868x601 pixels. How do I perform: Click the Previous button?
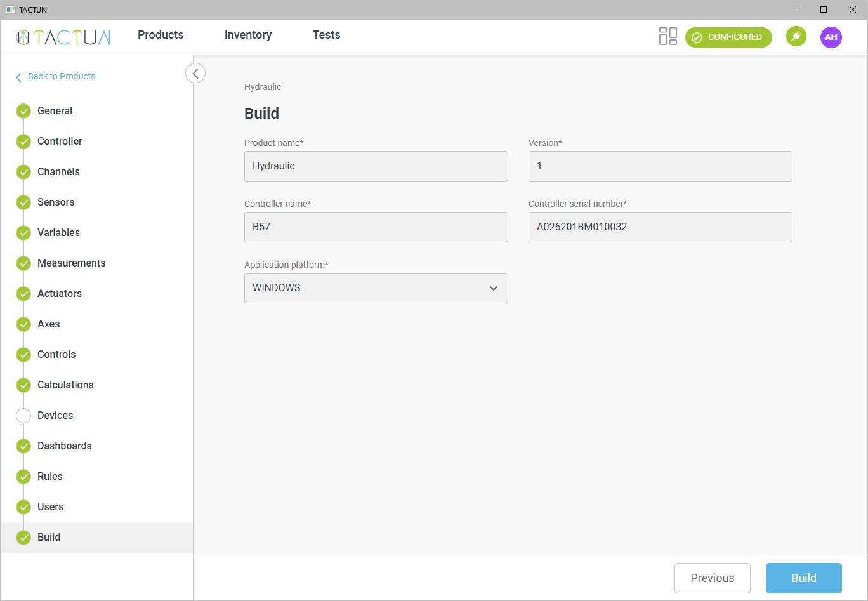pyautogui.click(x=712, y=578)
